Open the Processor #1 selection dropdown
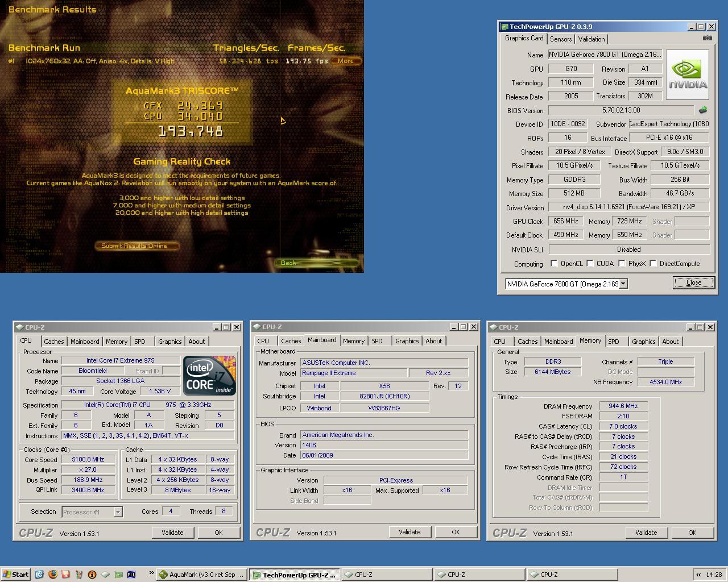The height and width of the screenshot is (582, 728). pos(118,512)
